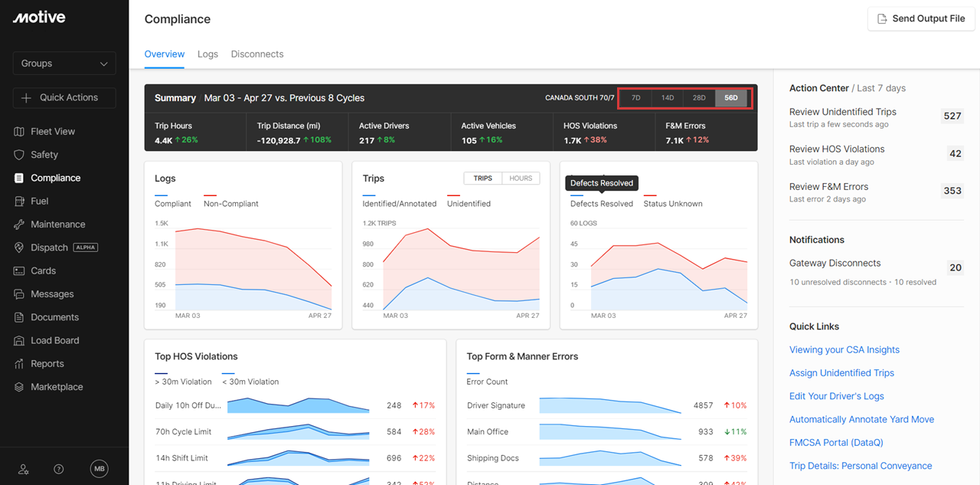The height and width of the screenshot is (485, 980).
Task: Switch to the Logs tab
Action: 207,54
